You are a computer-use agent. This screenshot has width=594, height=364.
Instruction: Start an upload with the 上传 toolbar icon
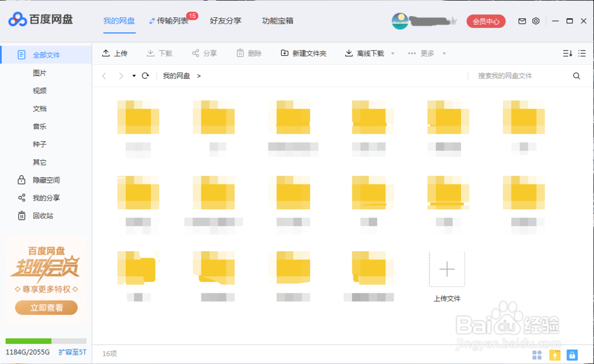click(115, 53)
